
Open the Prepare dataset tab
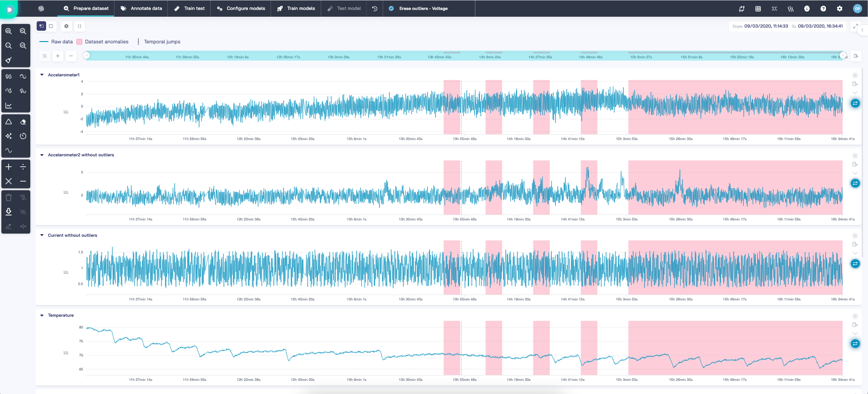tap(86, 9)
